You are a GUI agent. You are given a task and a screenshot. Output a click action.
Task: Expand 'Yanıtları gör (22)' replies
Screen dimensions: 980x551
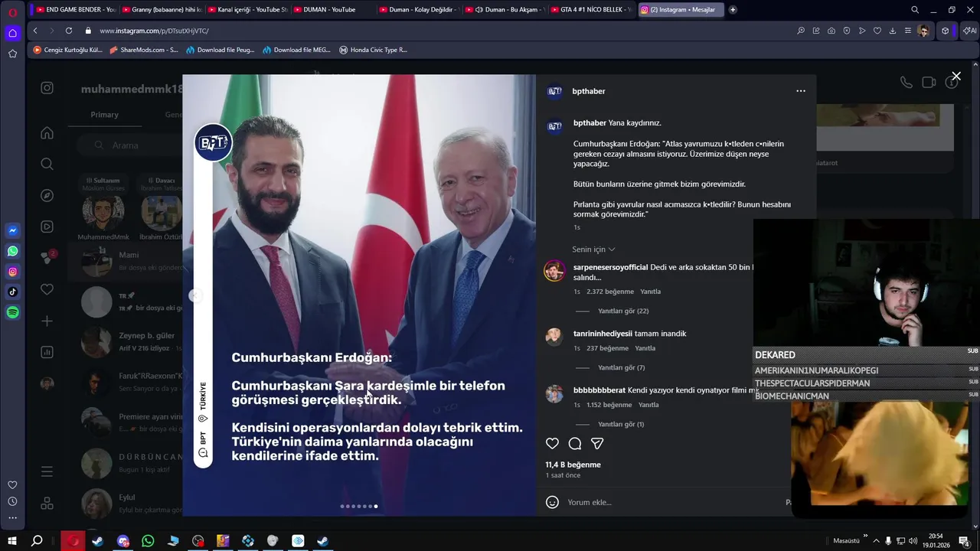(622, 311)
